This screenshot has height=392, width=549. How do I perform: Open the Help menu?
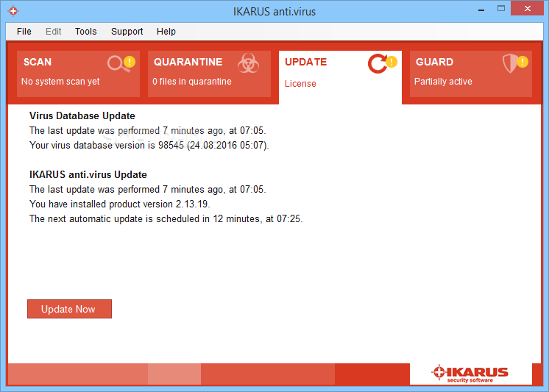coord(166,32)
